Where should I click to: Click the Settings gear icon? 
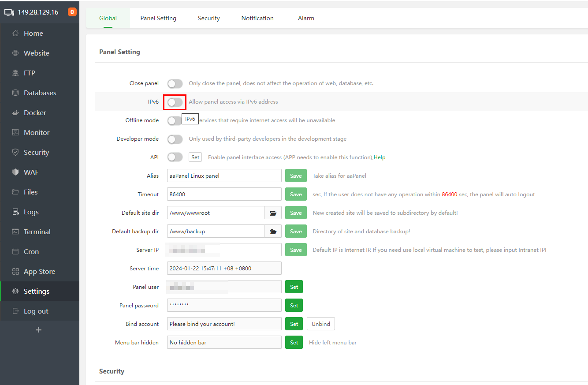[16, 292]
